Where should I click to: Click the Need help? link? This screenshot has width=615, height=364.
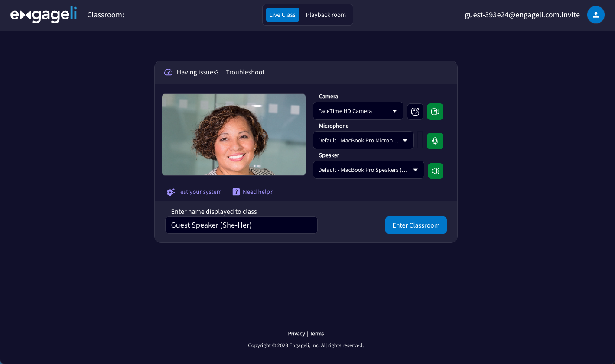(x=257, y=192)
